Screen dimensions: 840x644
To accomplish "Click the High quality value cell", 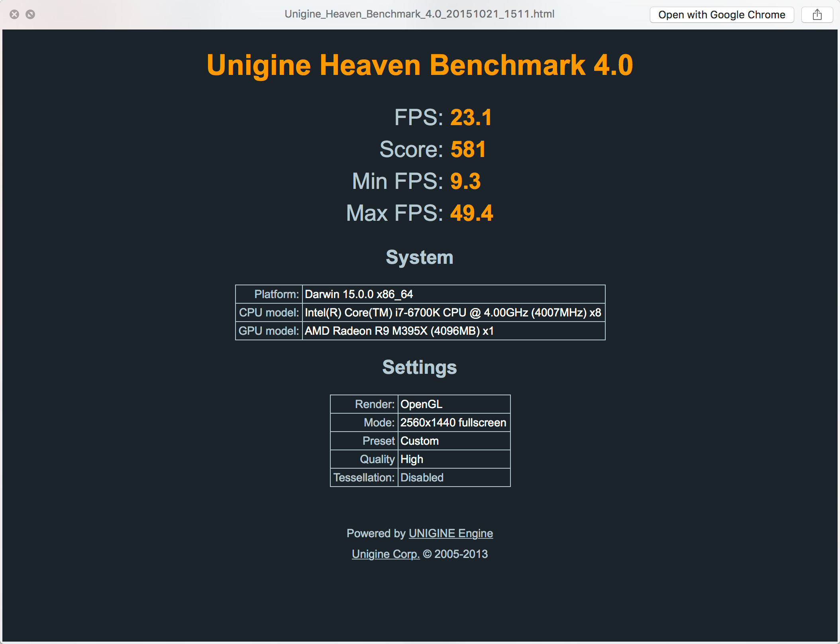I will coord(453,459).
